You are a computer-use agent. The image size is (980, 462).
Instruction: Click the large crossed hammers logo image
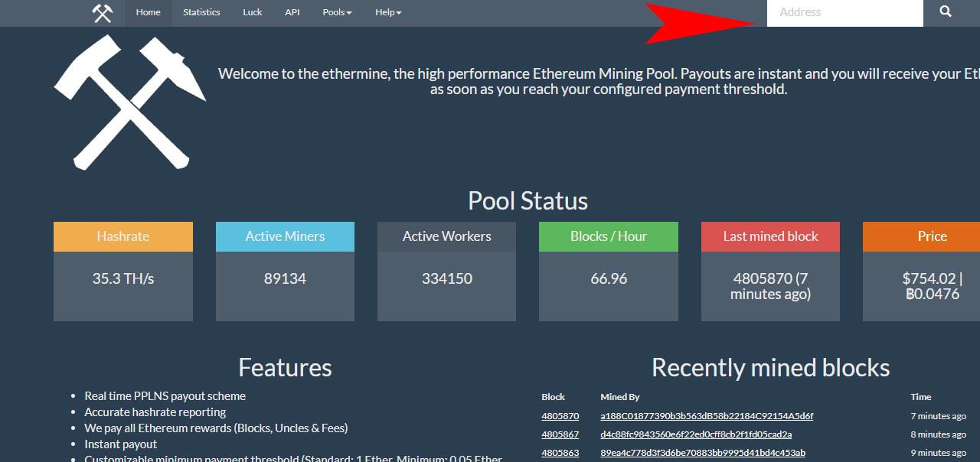tap(130, 104)
